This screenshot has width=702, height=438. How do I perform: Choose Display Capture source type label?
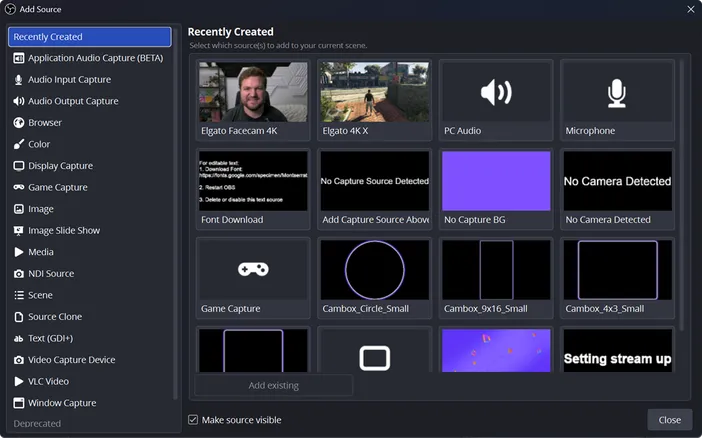click(60, 166)
